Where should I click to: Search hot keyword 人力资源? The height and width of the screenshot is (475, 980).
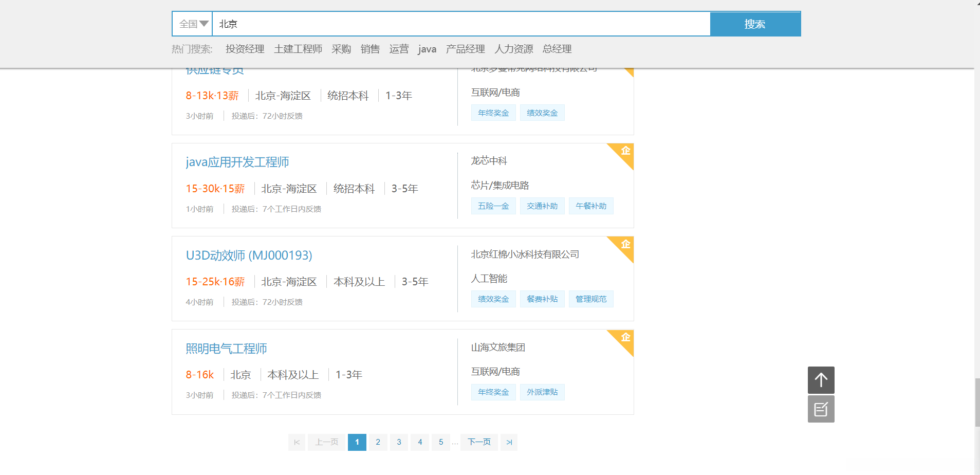[x=514, y=49]
